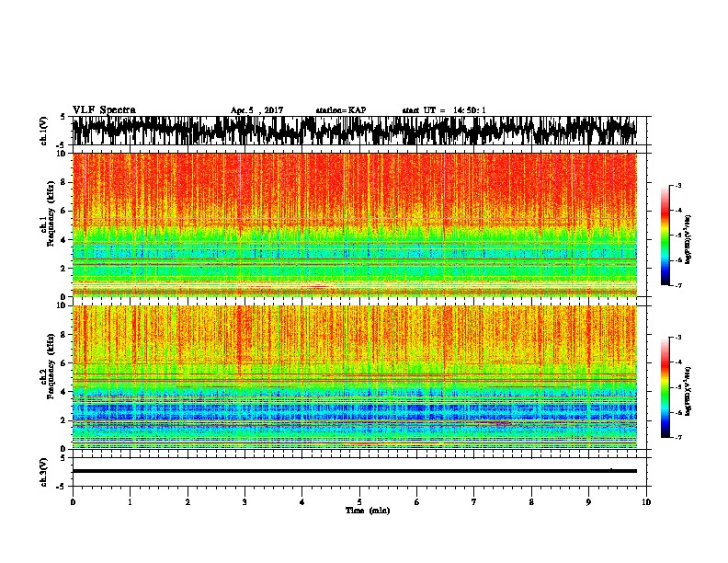This screenshot has width=728, height=563.
Task: Click time axis tick label '1'
Action: [130, 502]
